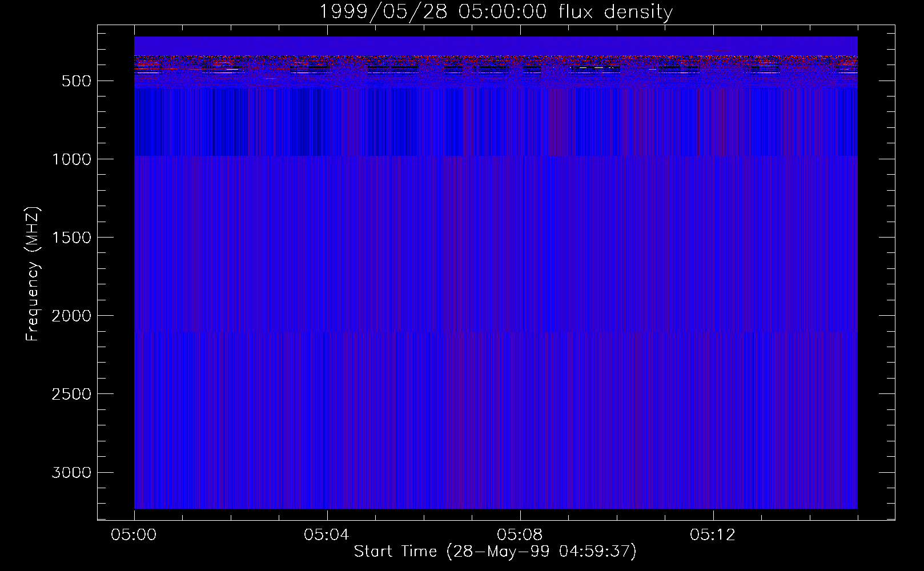Click the 05:00 time tick label
This screenshot has height=571, width=924.
134,535
